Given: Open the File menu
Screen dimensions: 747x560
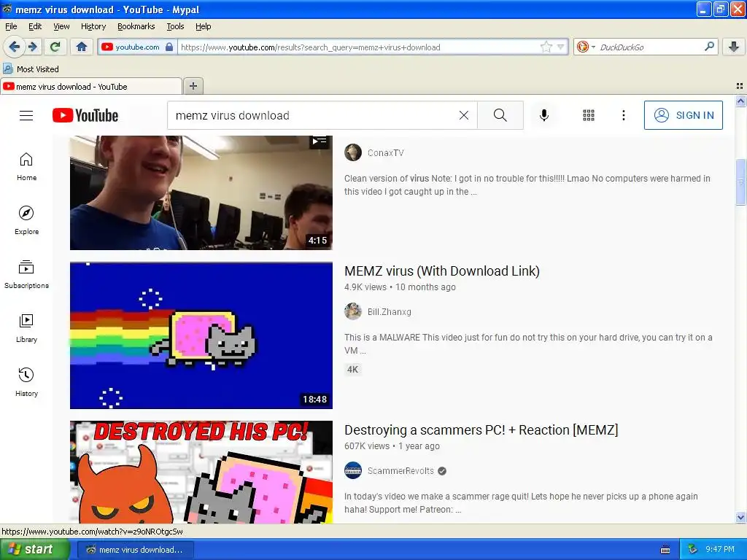Looking at the screenshot, I should pos(11,26).
